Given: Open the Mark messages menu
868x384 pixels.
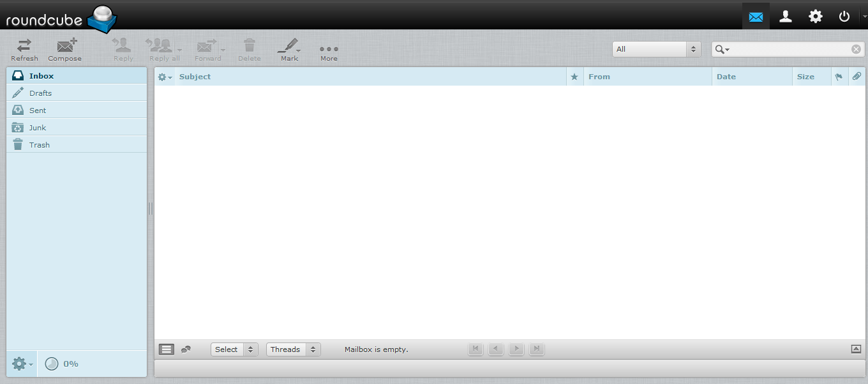Looking at the screenshot, I should 289,49.
